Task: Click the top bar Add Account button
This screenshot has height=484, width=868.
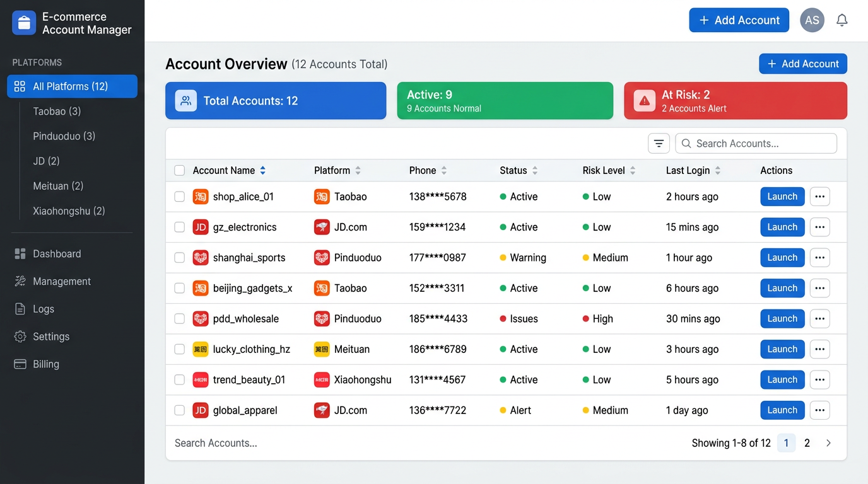Action: (x=739, y=20)
